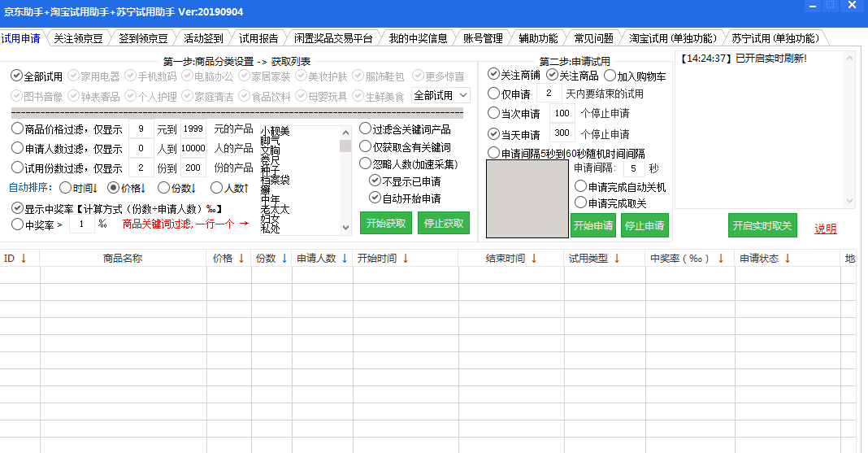This screenshot has width=868, height=453.
Task: Enable 商品价格过滤 radio option
Action: [x=67, y=129]
